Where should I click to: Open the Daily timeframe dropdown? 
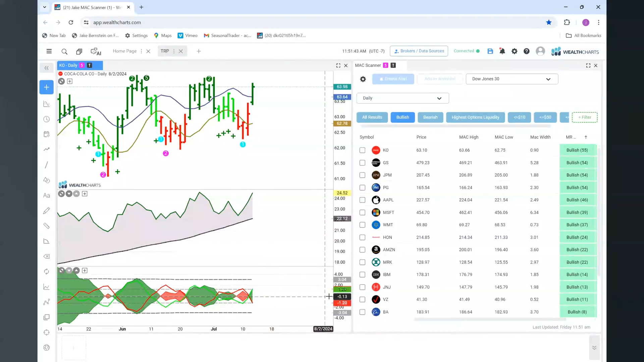(x=402, y=98)
